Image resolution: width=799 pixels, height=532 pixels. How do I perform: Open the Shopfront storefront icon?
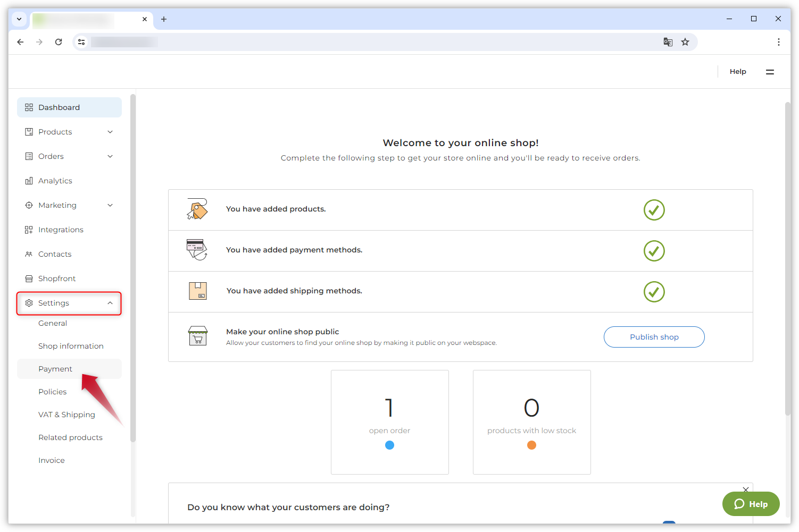(29, 278)
